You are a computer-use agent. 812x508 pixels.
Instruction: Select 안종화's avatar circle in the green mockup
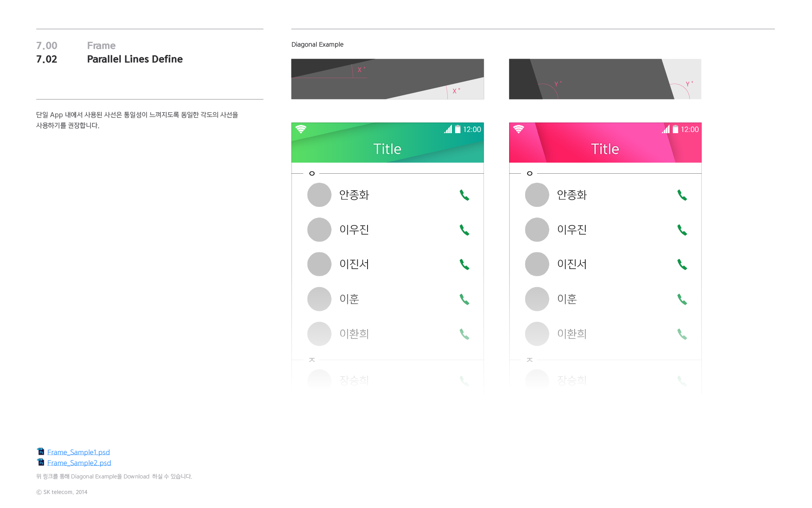(319, 195)
